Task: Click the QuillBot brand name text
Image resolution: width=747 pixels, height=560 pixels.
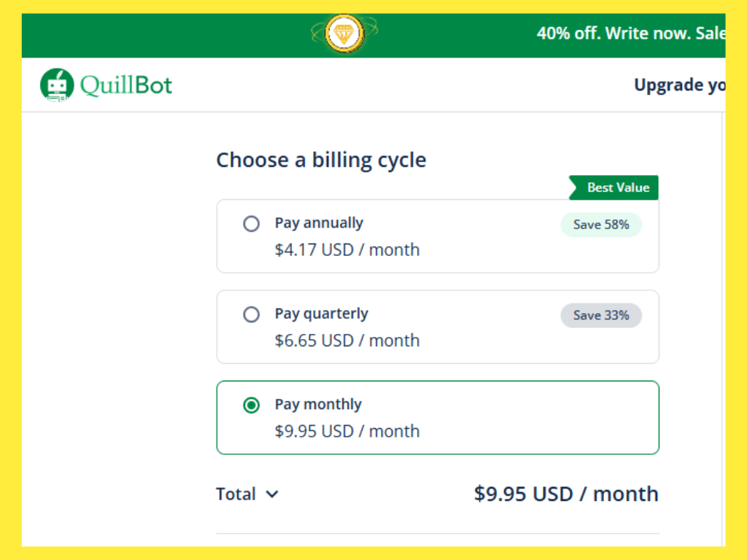Action: (126, 85)
